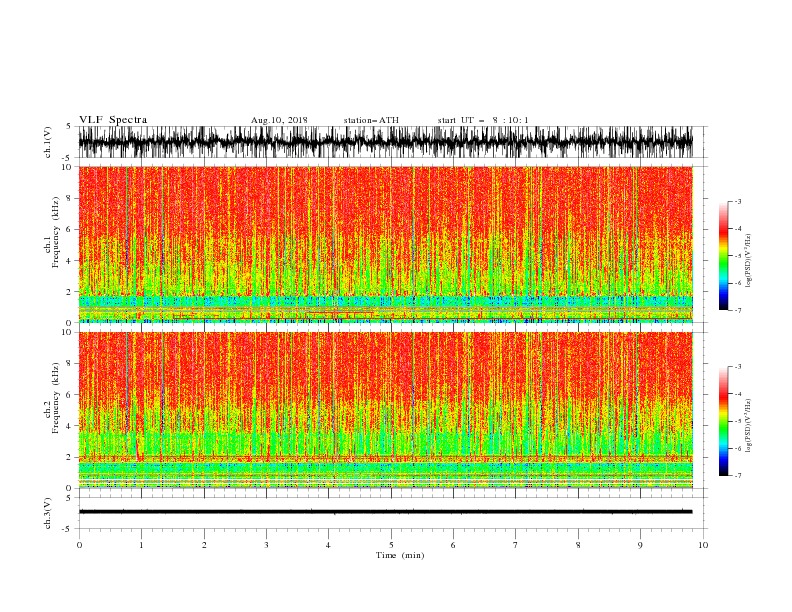
Task: Click the ch.2 spectrogram color bar
Action: coord(723,421)
